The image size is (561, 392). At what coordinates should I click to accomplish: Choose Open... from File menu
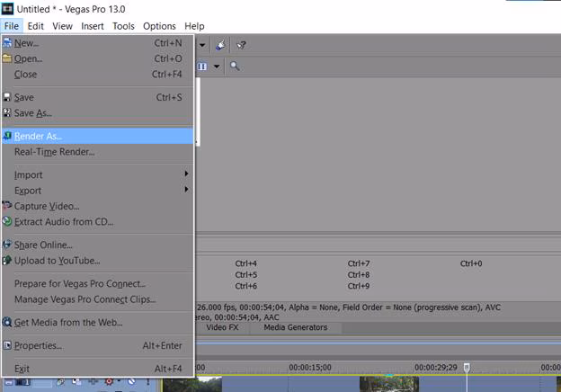click(x=97, y=58)
